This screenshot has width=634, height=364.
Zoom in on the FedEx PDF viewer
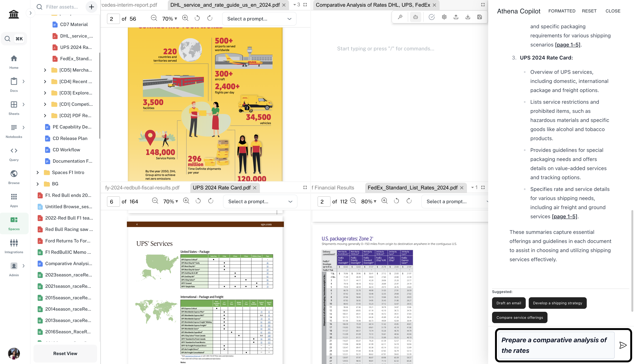tap(384, 201)
